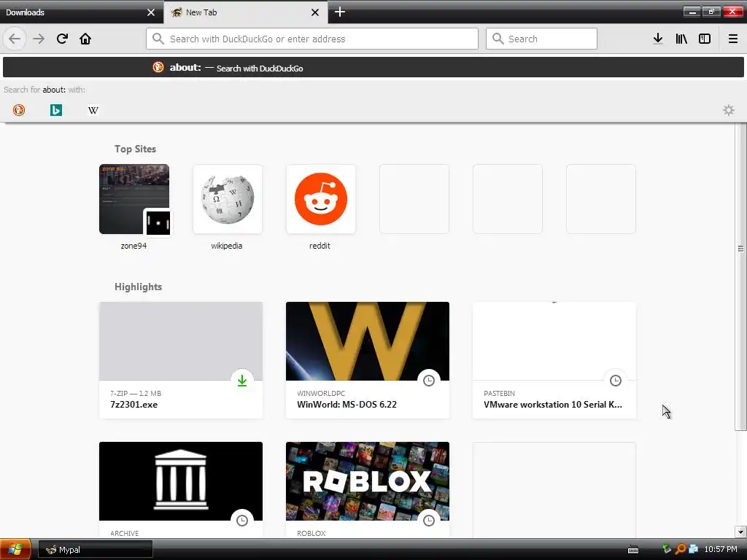The image size is (747, 560).
Task: Open the Downloads arrow in toolbar
Action: (658, 39)
